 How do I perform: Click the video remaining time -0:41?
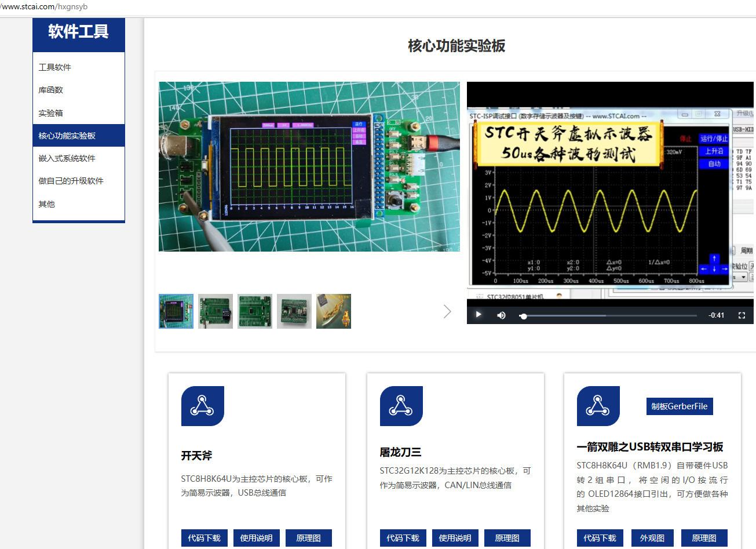point(716,315)
